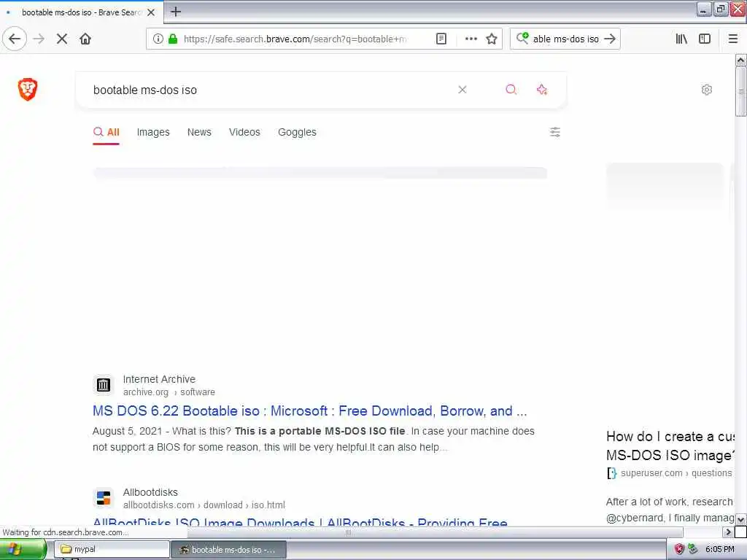The height and width of the screenshot is (560, 747).
Task: Open MS DOS 6.22 Bootable iso result
Action: (309, 411)
